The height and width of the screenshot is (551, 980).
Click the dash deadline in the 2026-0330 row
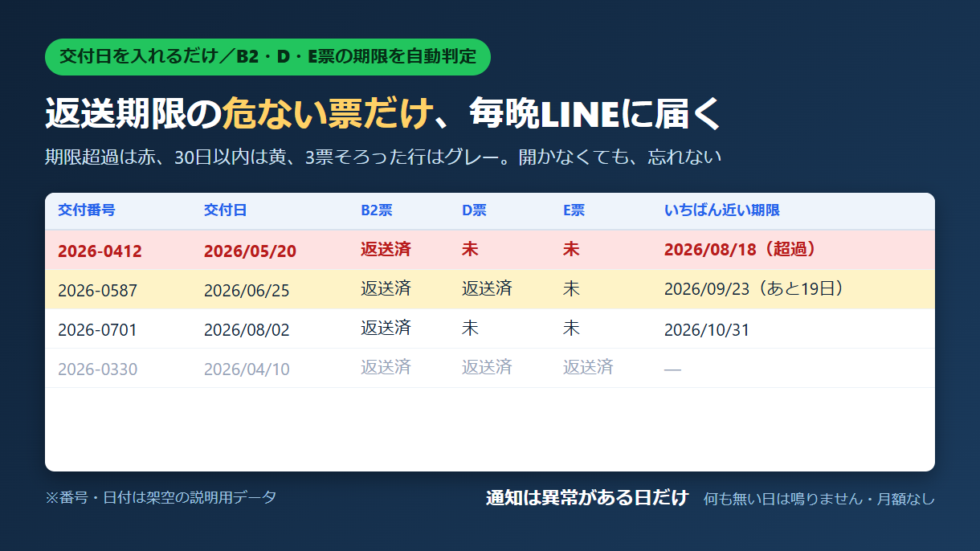click(672, 369)
